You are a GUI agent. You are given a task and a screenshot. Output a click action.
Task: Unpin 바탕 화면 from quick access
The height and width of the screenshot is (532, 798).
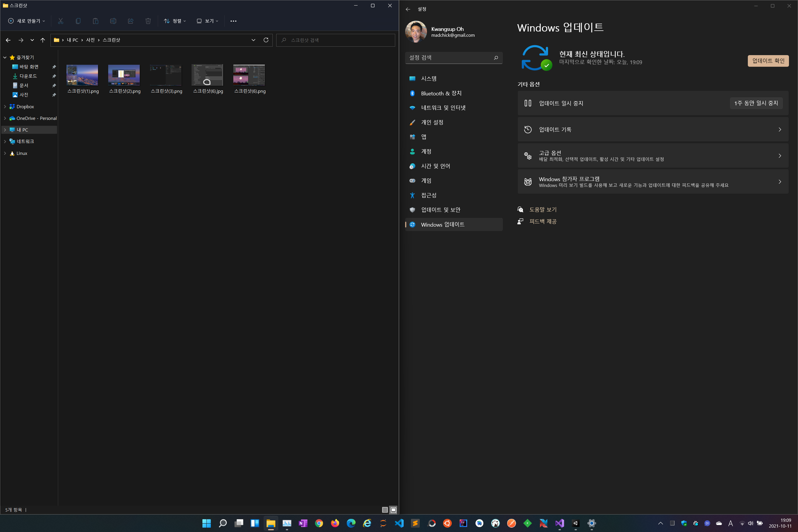point(54,67)
